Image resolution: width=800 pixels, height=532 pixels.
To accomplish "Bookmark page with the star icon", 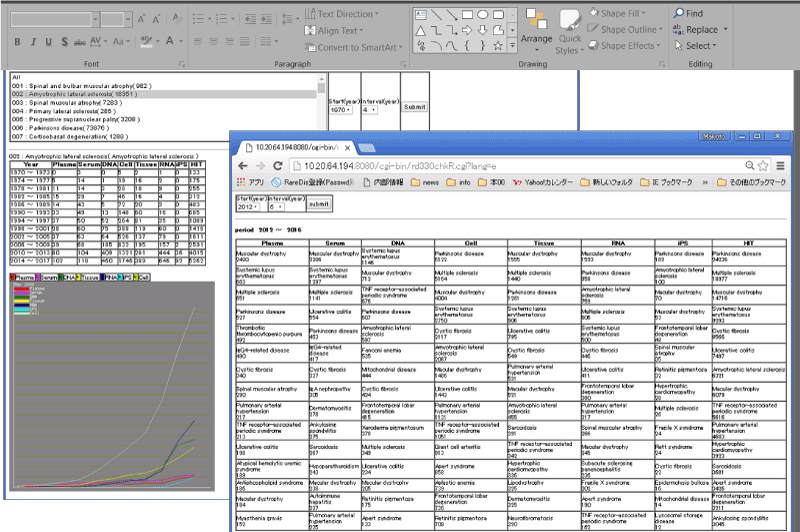I will (765, 166).
